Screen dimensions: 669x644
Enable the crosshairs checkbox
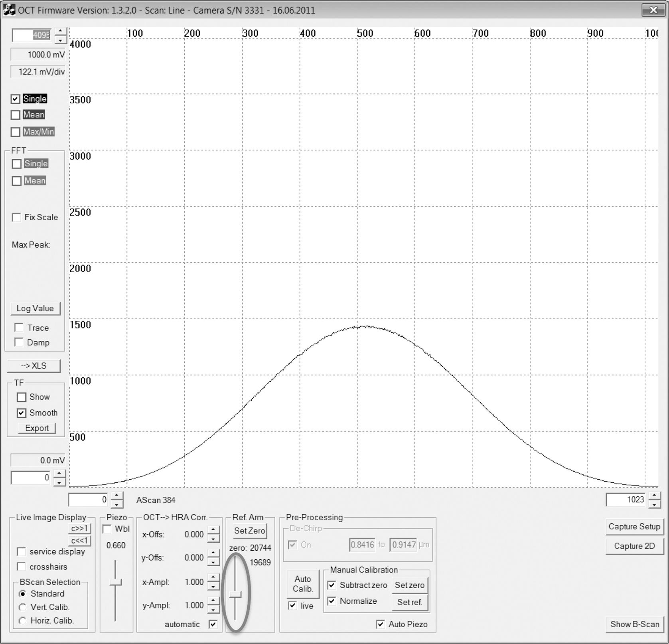[21, 567]
